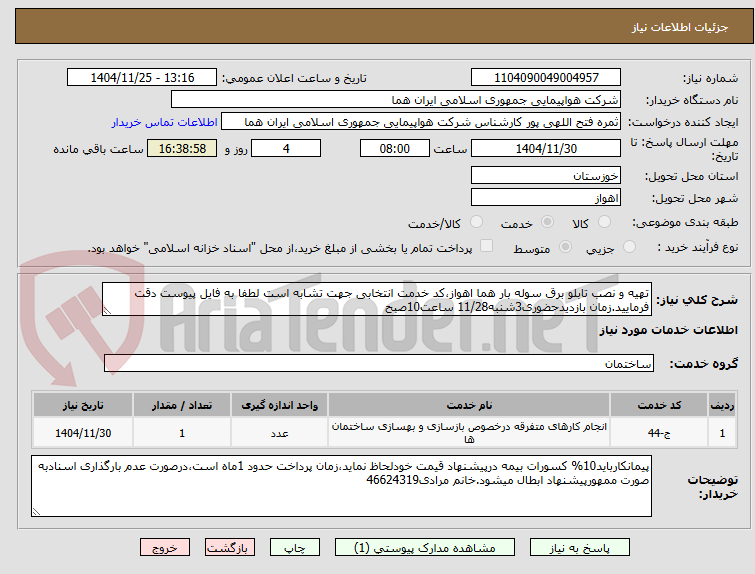
Task: Open اطلاعات تماس خریدار link
Action: (x=165, y=122)
